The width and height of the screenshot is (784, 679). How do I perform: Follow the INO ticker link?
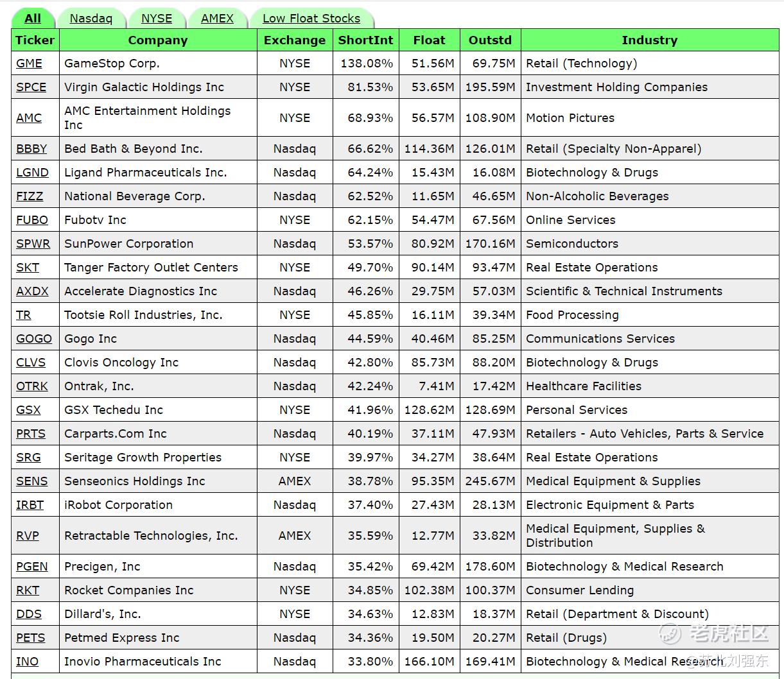click(27, 662)
